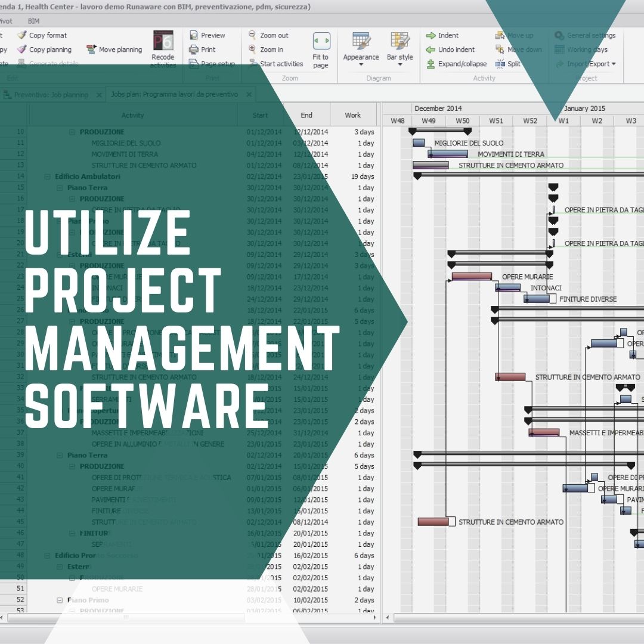
Task: Click the Zoom out magnifier icon
Action: 252,35
